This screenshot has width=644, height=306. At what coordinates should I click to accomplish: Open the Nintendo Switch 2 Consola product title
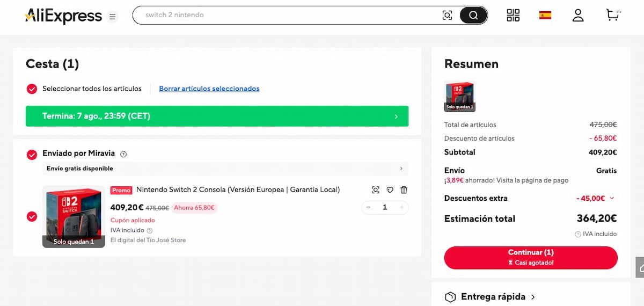click(238, 190)
